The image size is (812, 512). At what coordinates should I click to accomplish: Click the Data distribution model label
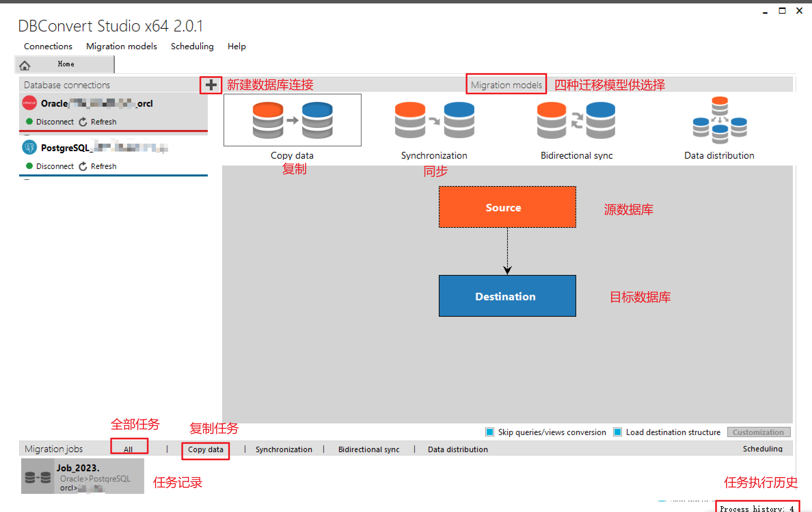click(719, 156)
